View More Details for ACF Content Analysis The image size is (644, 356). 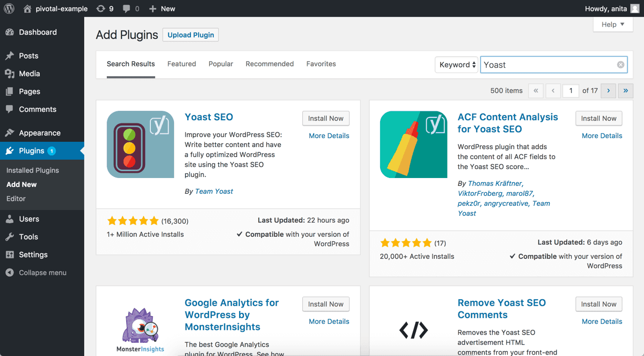click(x=602, y=135)
